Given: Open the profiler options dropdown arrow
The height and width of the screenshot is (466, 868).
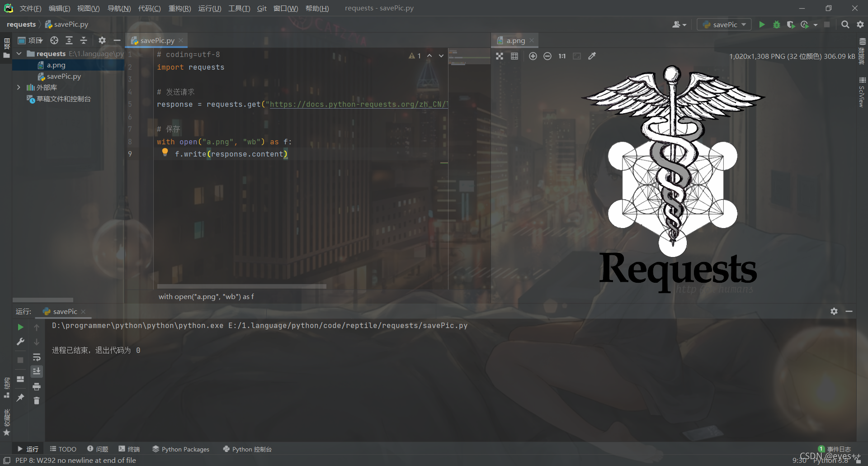Looking at the screenshot, I should [x=816, y=25].
